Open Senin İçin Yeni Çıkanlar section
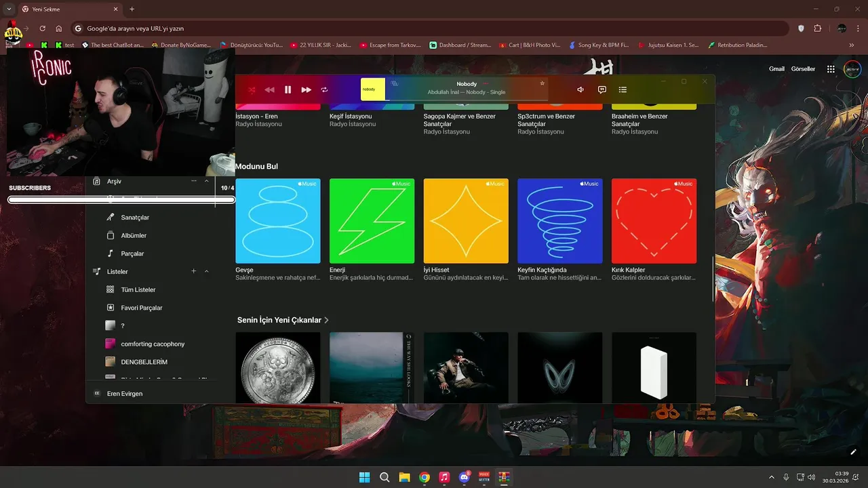The height and width of the screenshot is (488, 868). point(283,320)
